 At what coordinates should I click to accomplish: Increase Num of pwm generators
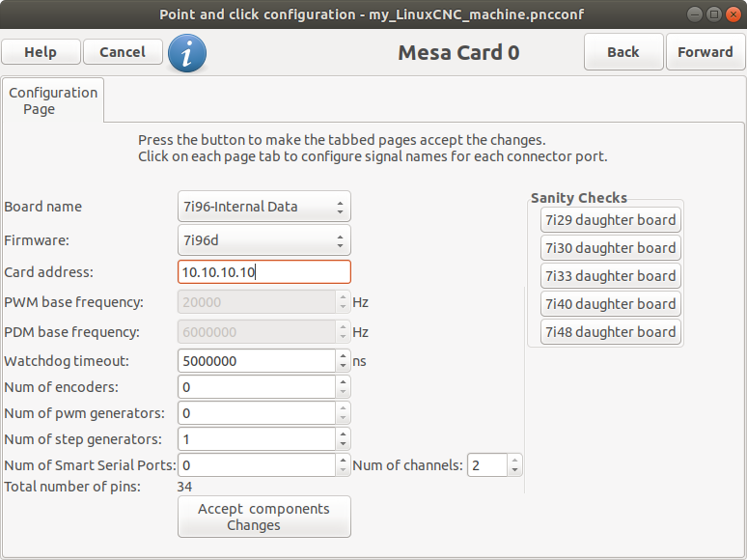[x=343, y=407]
